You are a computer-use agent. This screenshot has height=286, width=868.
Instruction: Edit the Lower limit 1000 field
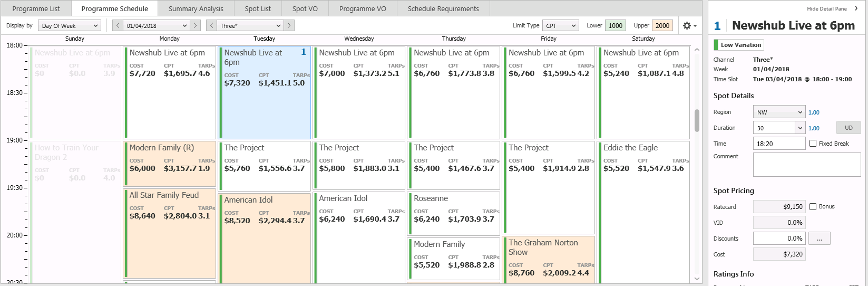point(616,25)
